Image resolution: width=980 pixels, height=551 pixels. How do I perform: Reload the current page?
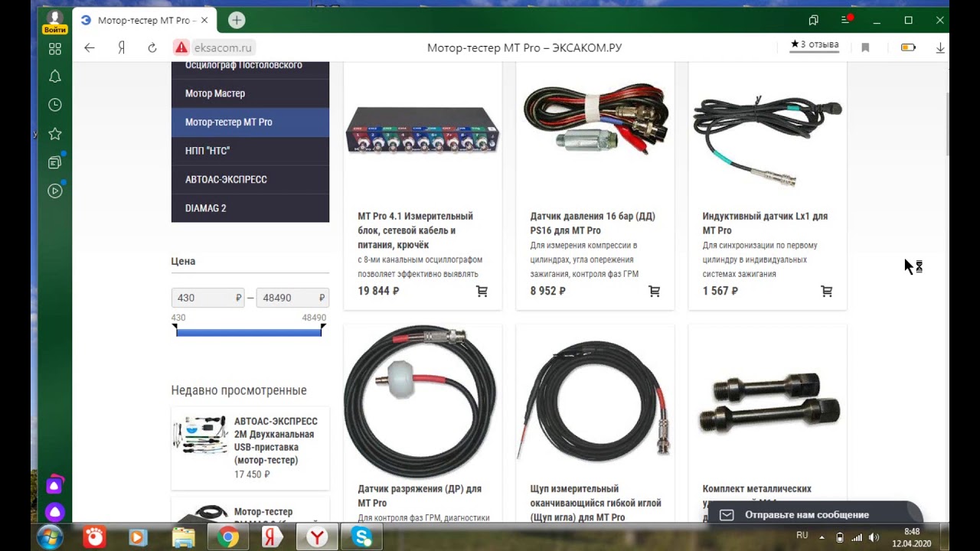tap(152, 47)
